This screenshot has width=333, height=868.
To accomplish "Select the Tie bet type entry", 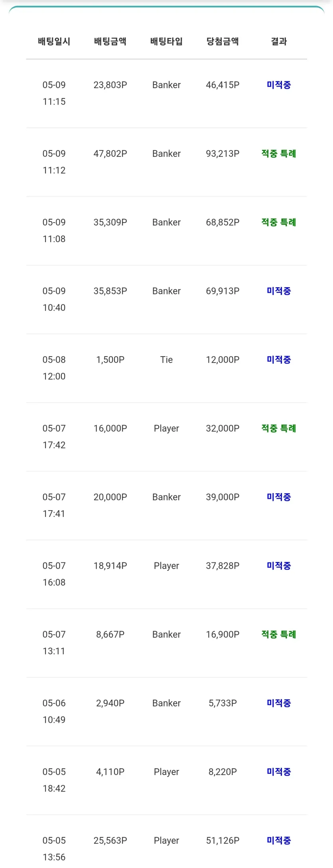I will pyautogui.click(x=166, y=360).
